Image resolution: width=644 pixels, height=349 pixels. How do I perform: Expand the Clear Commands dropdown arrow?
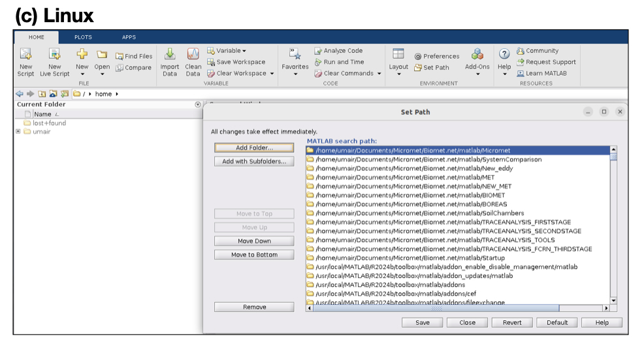tap(379, 74)
